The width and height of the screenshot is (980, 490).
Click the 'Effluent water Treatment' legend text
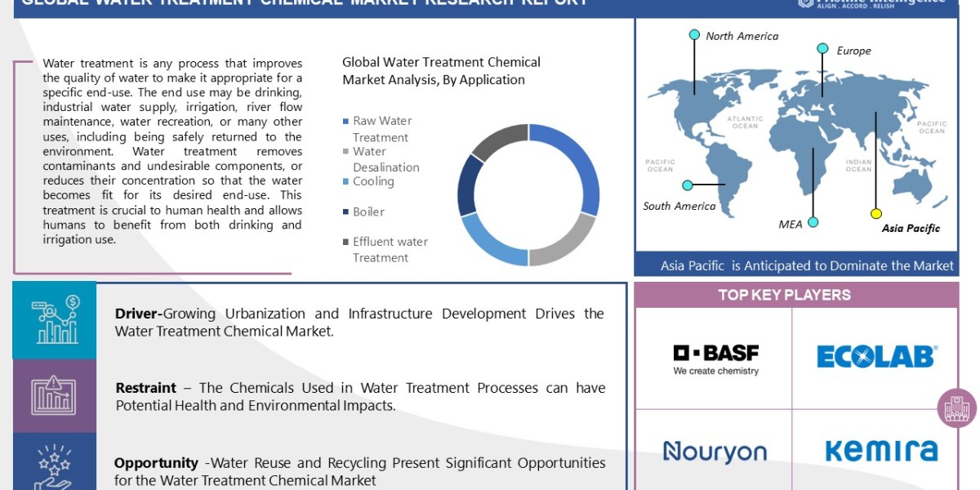(x=390, y=249)
